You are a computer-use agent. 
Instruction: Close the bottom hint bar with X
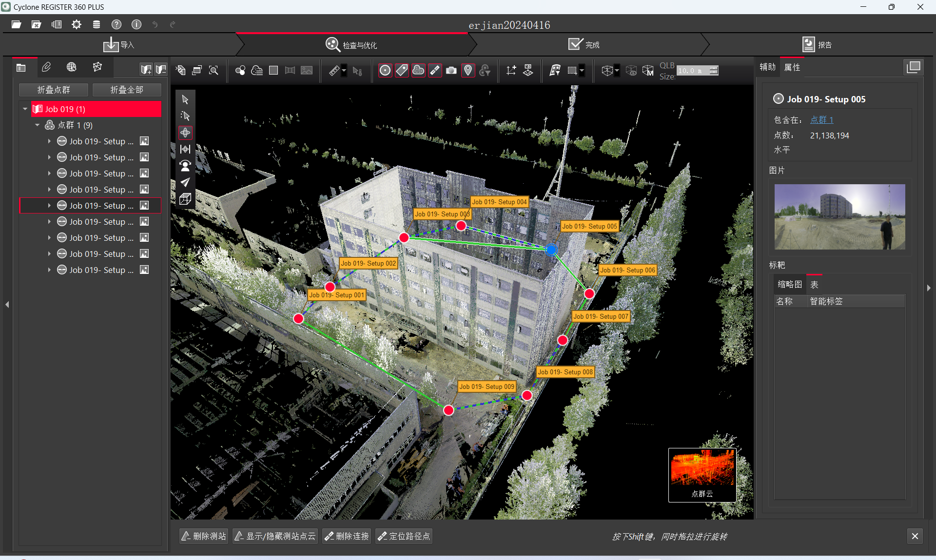point(915,536)
